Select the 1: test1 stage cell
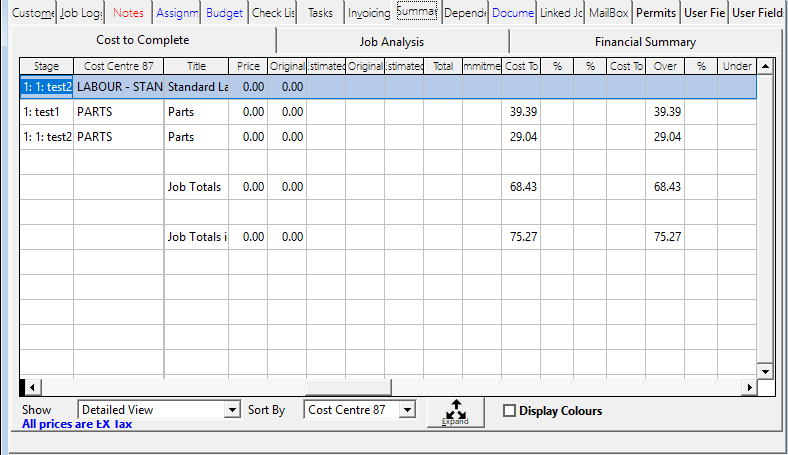This screenshot has width=788, height=455. pyautogui.click(x=46, y=112)
